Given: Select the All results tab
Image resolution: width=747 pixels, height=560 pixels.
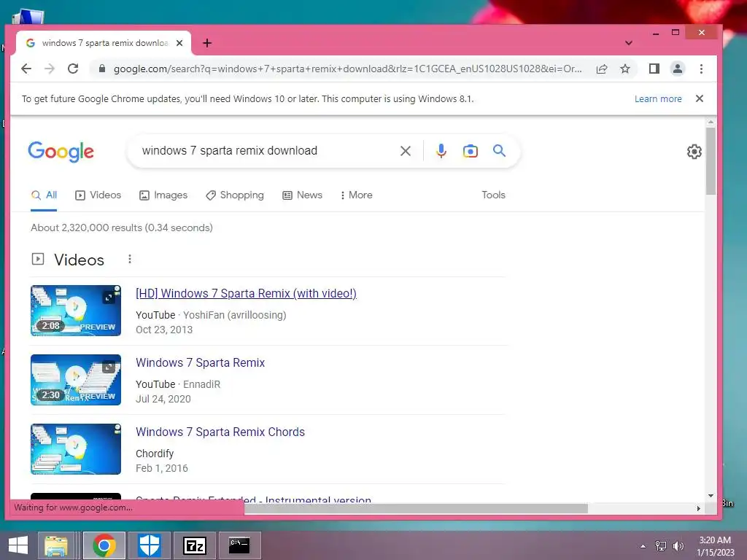Looking at the screenshot, I should [44, 195].
